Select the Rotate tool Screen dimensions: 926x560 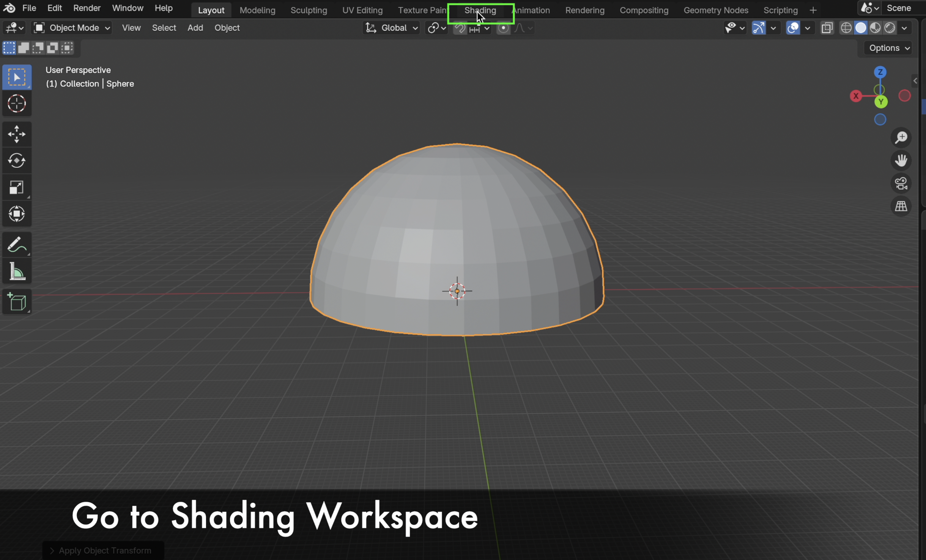pyautogui.click(x=17, y=161)
